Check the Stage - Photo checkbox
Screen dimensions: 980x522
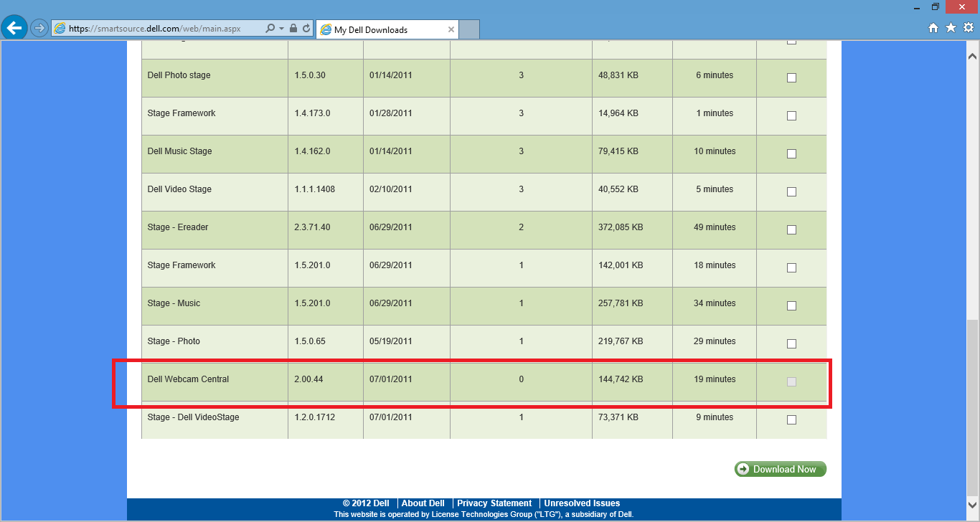[x=791, y=343]
